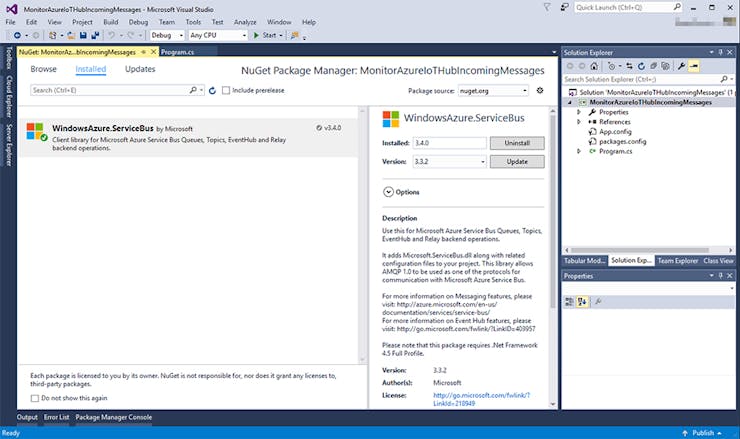Toggle Preview Selected Items icon in Solution Explorer
The width and height of the screenshot is (740, 439).
694,66
